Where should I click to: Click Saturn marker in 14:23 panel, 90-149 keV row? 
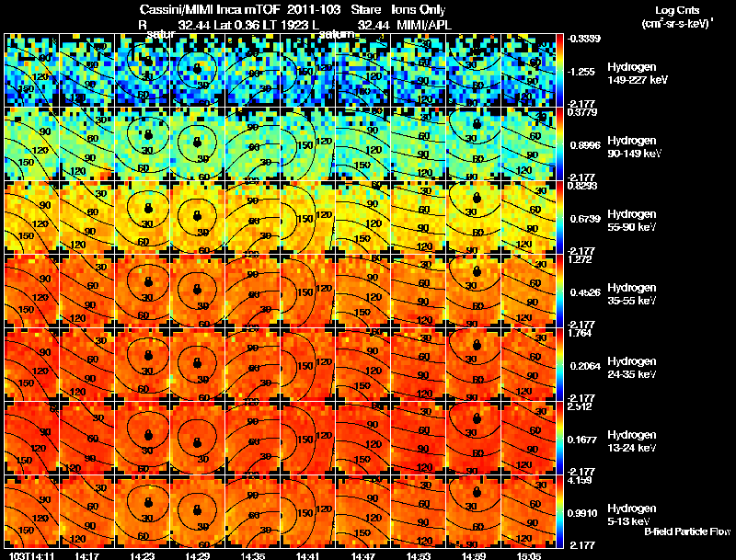(x=149, y=134)
